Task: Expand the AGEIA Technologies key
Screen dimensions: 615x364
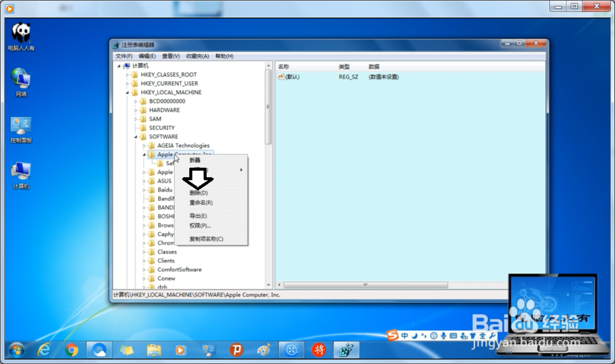Action: (x=144, y=146)
